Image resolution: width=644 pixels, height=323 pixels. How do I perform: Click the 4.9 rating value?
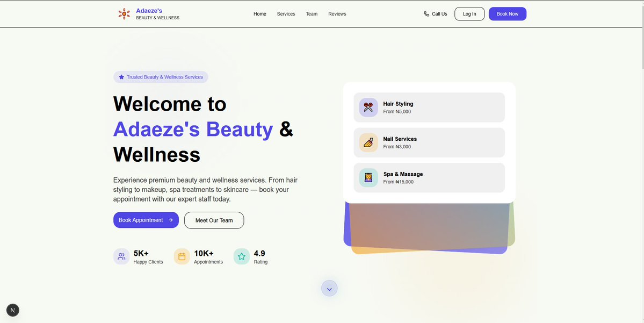pos(259,253)
